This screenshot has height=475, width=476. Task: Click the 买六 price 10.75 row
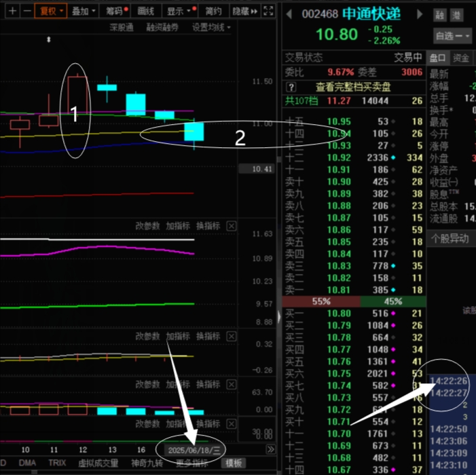[354, 373]
